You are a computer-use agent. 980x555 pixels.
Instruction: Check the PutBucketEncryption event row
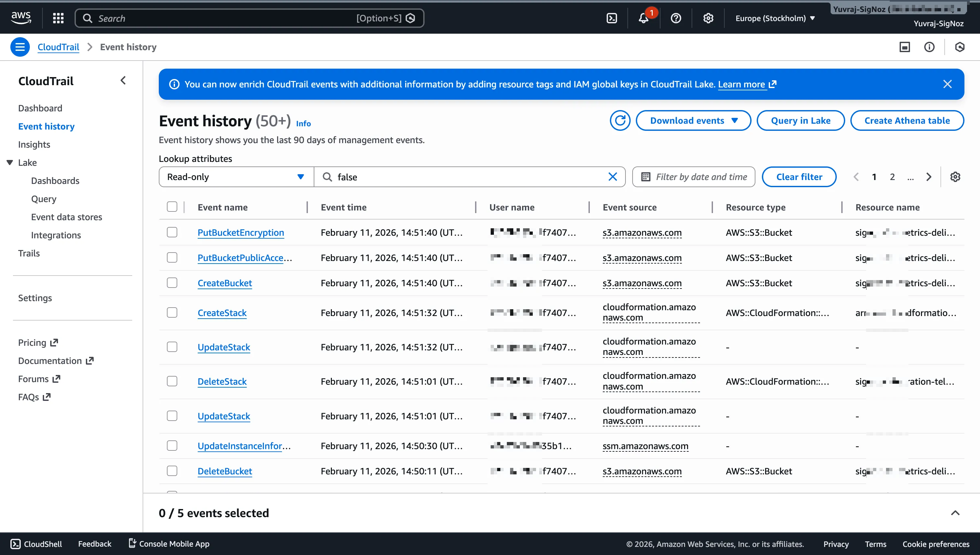tap(172, 232)
